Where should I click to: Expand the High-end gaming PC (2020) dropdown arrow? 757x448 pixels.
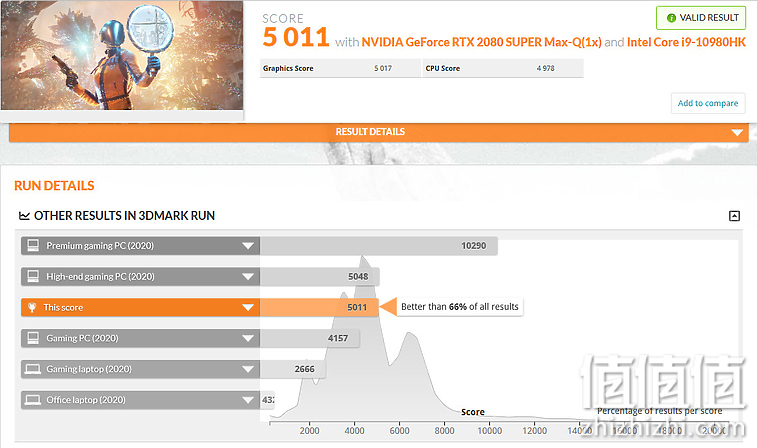248,277
